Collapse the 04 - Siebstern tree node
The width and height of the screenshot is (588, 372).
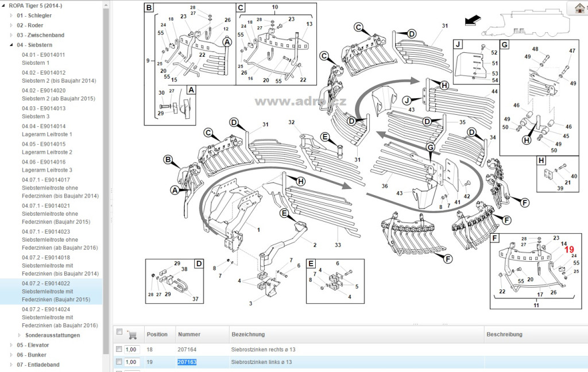click(x=11, y=45)
